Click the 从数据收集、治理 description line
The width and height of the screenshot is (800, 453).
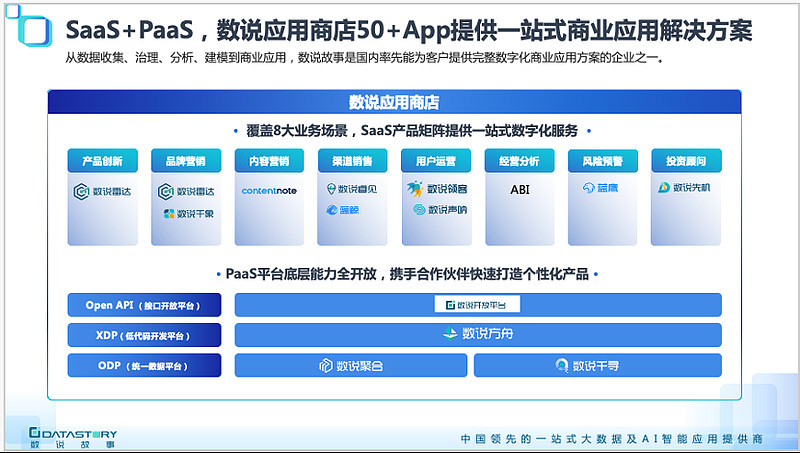point(365,57)
